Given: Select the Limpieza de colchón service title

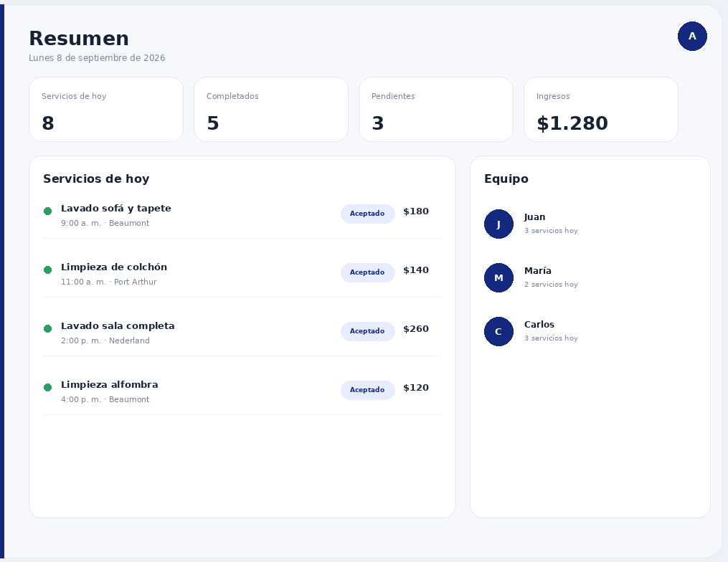Looking at the screenshot, I should coord(114,267).
